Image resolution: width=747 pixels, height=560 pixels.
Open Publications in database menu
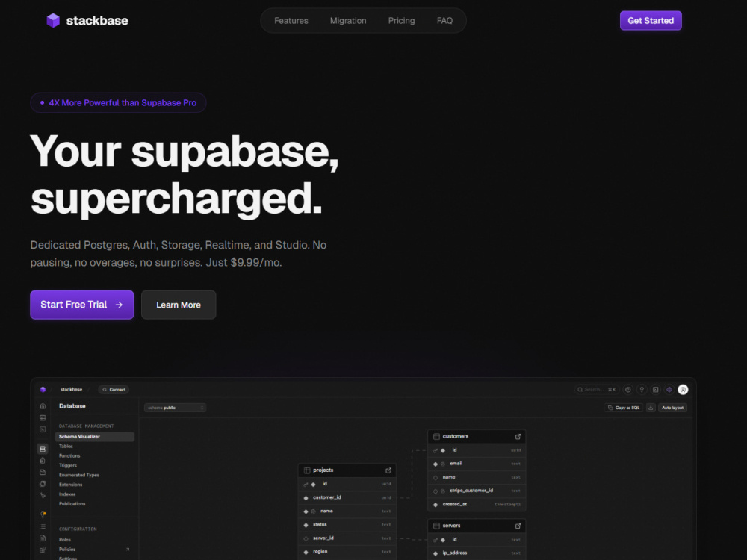click(72, 503)
